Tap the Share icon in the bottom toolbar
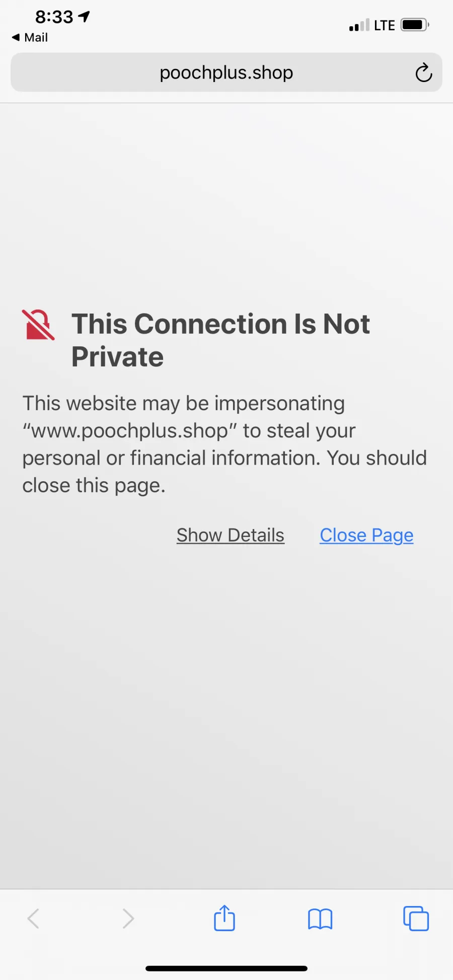The image size is (453, 980). 224,918
